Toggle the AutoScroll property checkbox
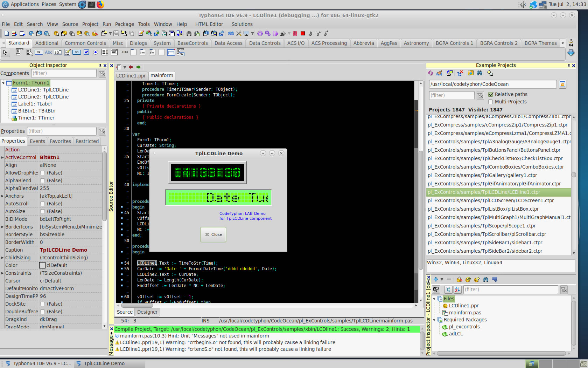588x368 pixels. [42, 204]
